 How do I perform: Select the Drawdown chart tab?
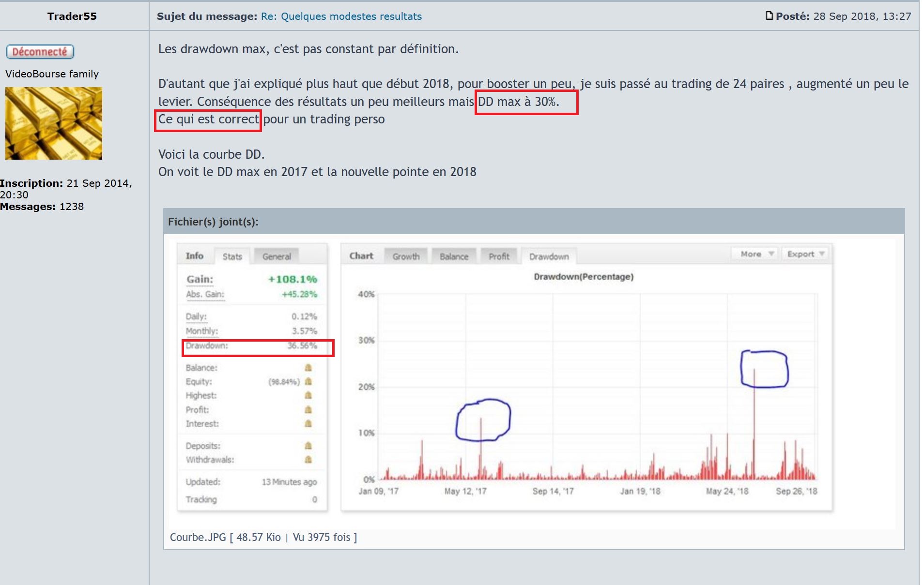click(549, 256)
